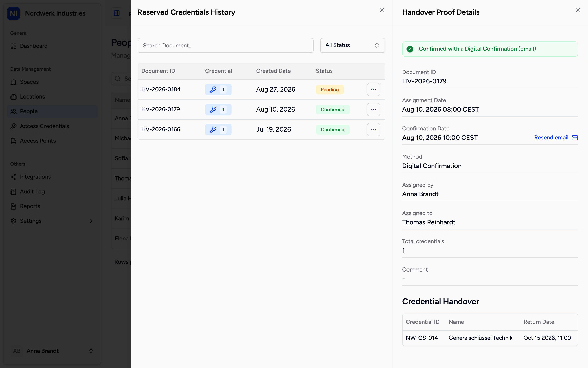Go to Spaces in the sidebar
This screenshot has width=588, height=368.
[x=52, y=82]
